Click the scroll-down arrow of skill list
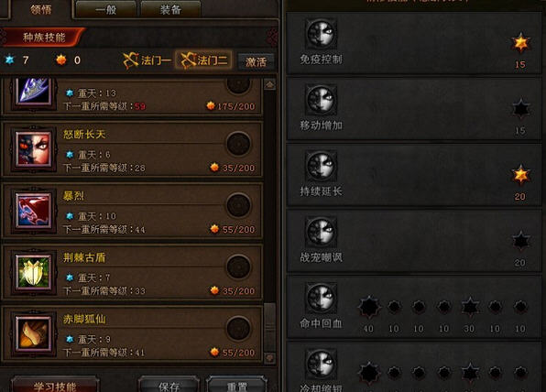The height and width of the screenshot is (392, 546). (x=270, y=357)
